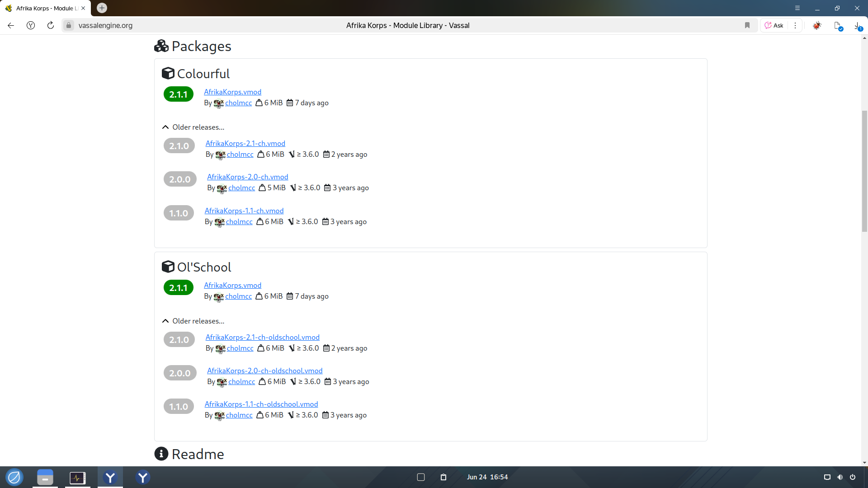Open cholmcc link under AfrikaKorps-2.0-ch-oldschool.vmod
This screenshot has width=868, height=488.
tap(241, 382)
